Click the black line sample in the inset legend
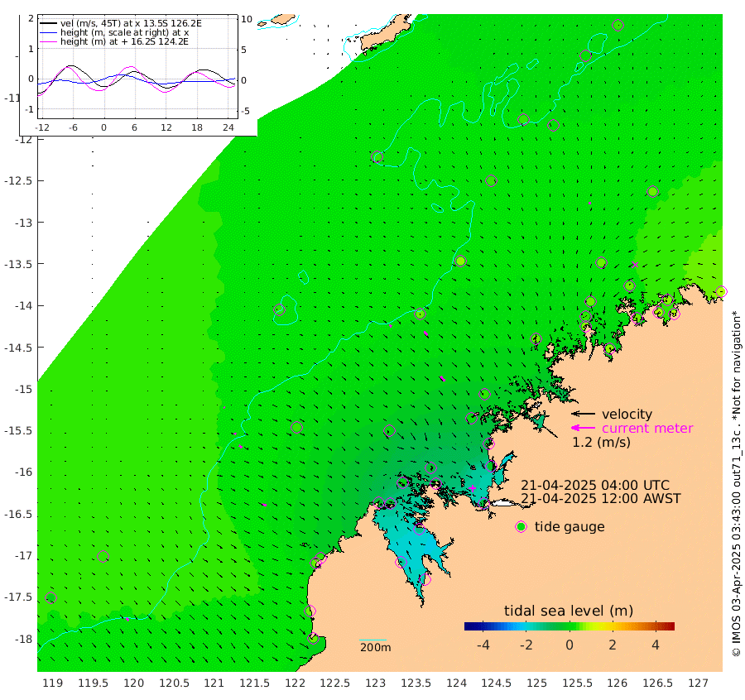The height and width of the screenshot is (700, 745). [49, 23]
